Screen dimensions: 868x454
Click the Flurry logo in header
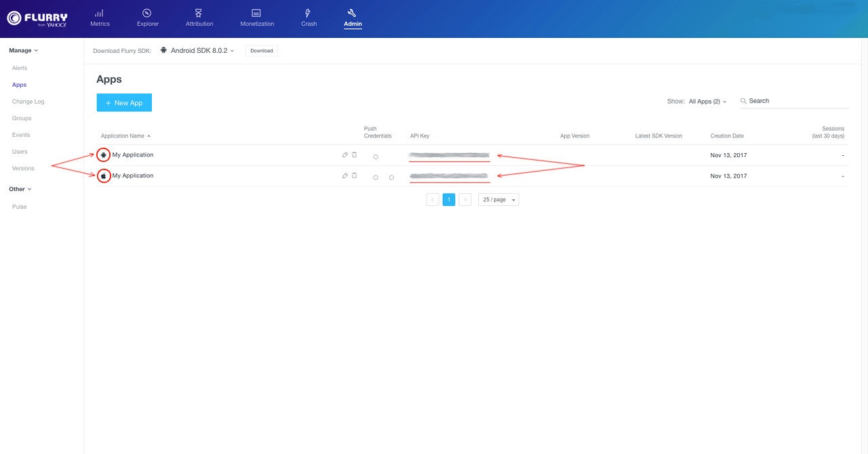click(x=37, y=18)
